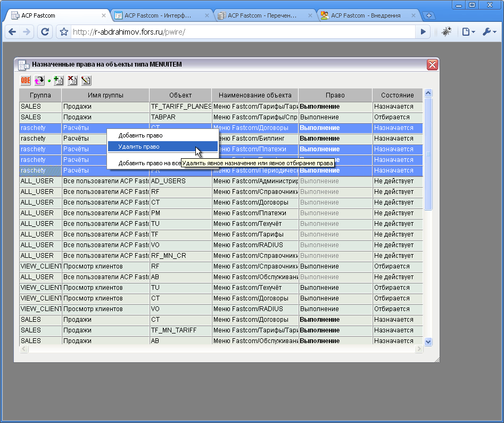
Task: Click RF_MN_CR object cell
Action: coord(180,256)
